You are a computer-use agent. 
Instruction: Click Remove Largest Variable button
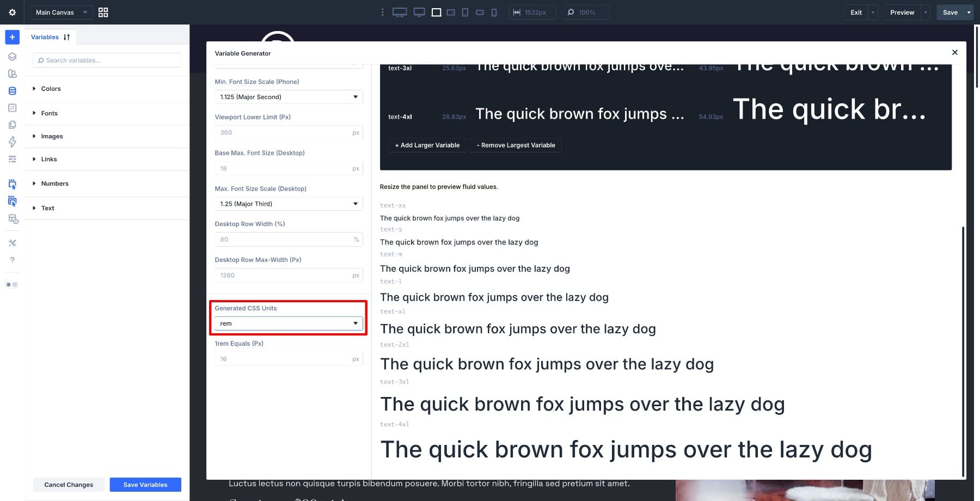pos(516,145)
